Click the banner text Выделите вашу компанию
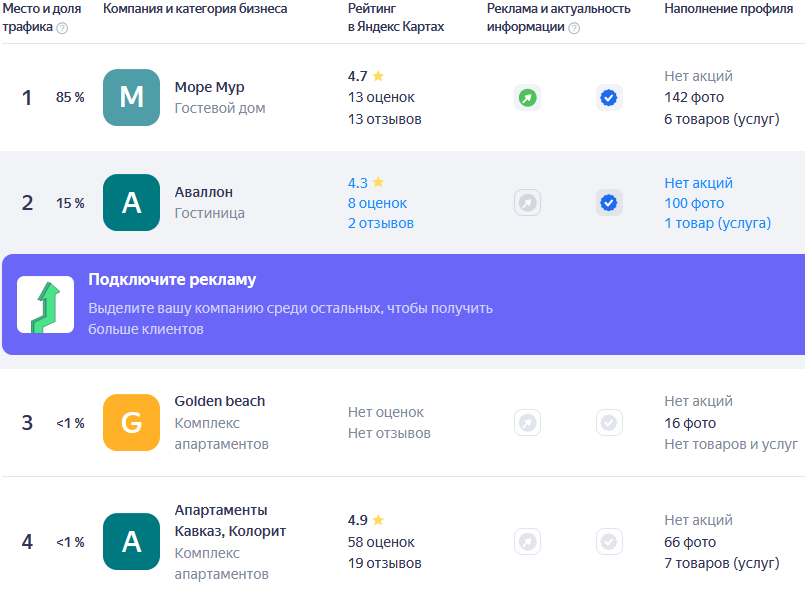This screenshot has width=805, height=595. (x=290, y=318)
